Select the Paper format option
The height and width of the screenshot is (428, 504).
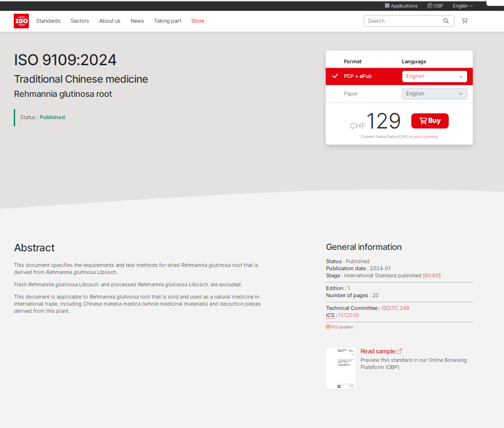[351, 94]
